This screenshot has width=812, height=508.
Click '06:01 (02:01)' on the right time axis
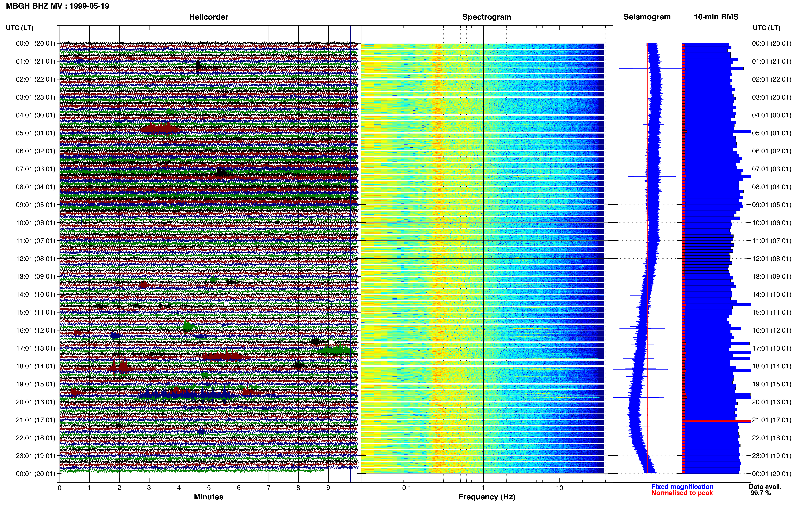771,151
